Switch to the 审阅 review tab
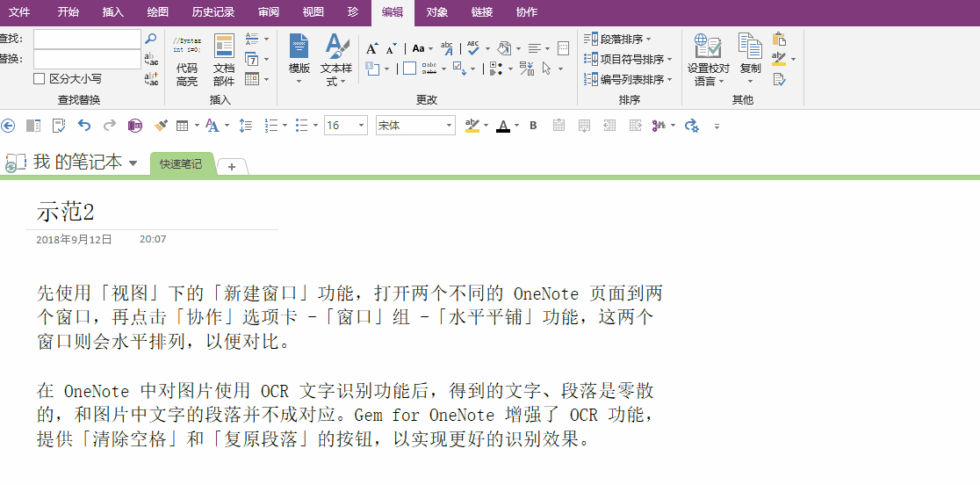980x485 pixels. pyautogui.click(x=268, y=12)
